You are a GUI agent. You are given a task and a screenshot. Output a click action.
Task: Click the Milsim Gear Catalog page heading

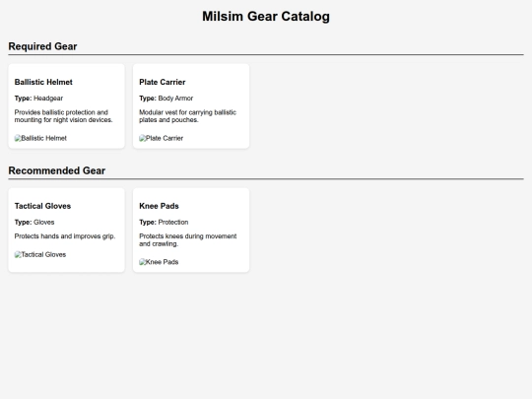point(266,17)
